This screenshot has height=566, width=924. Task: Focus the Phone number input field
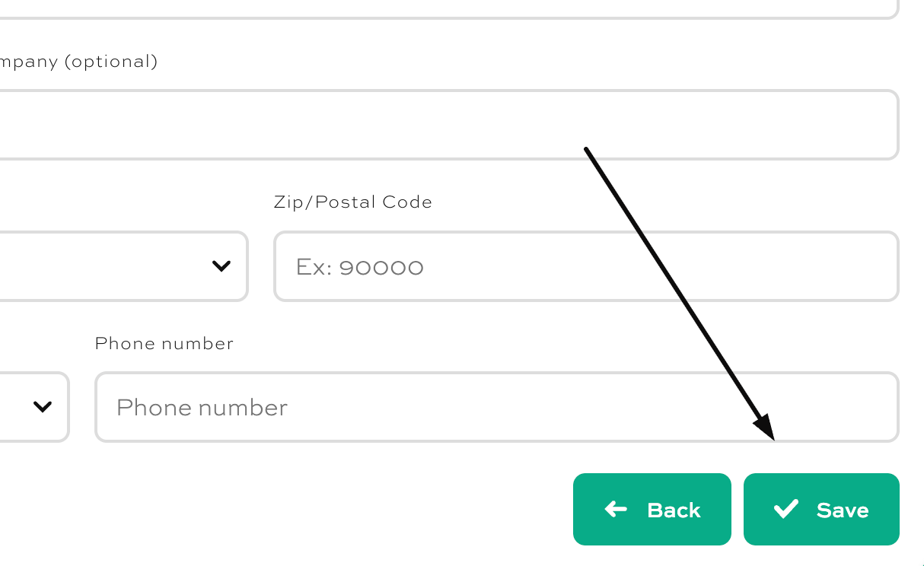pyautogui.click(x=497, y=407)
